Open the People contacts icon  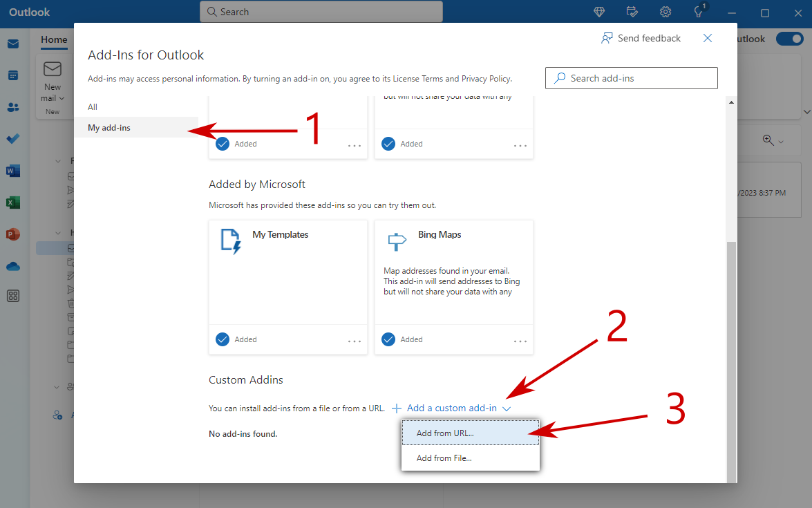point(13,107)
